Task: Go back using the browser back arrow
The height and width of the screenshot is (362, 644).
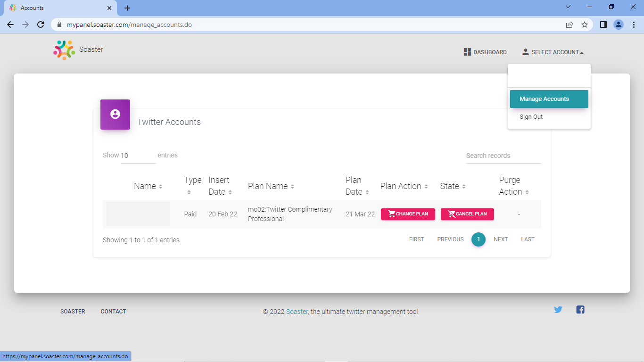Action: [x=10, y=25]
